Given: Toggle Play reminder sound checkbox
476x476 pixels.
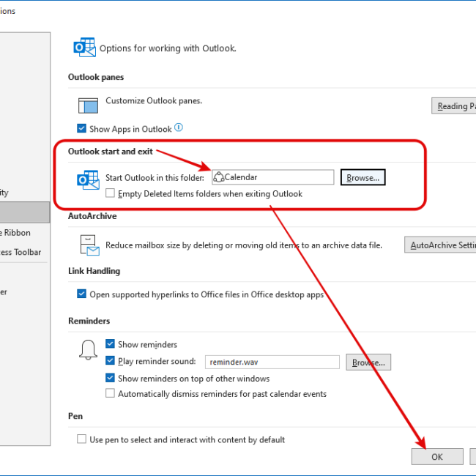Looking at the screenshot, I should click(x=110, y=360).
